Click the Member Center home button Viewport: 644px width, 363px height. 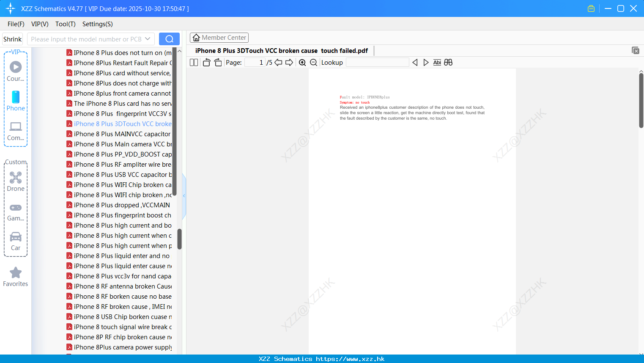click(219, 38)
